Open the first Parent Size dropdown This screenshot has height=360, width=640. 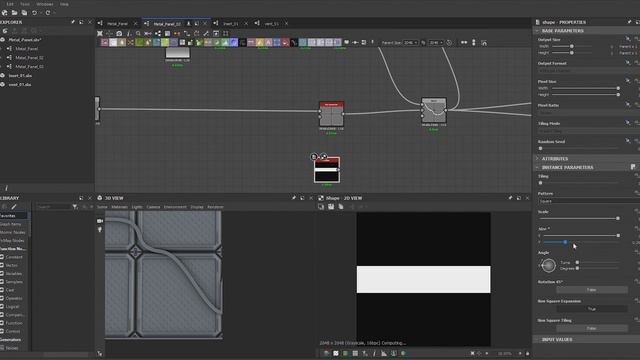(411, 42)
